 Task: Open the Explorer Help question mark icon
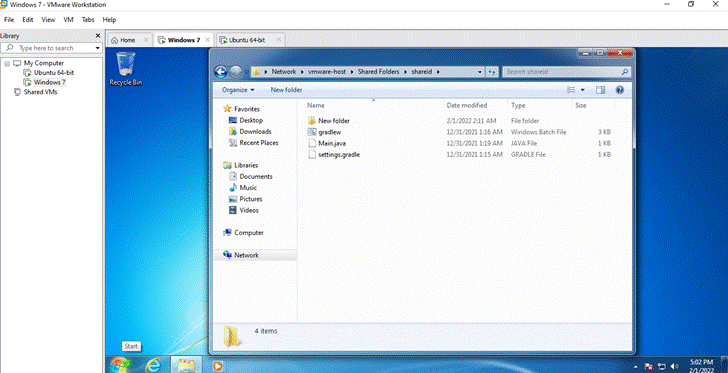click(x=619, y=90)
